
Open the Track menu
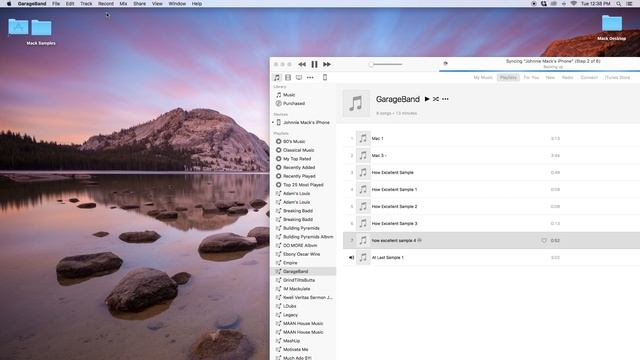86,4
